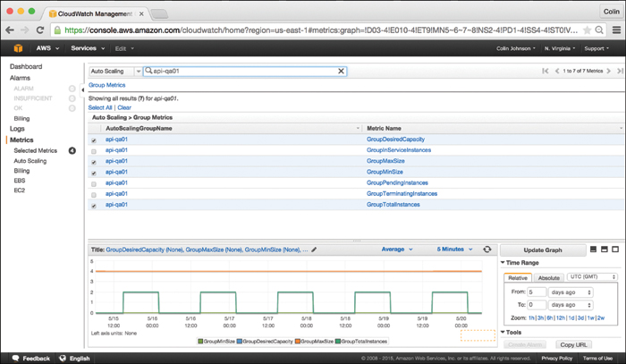Click the browser forward arrow
The height and width of the screenshot is (364, 626).
[x=25, y=30]
